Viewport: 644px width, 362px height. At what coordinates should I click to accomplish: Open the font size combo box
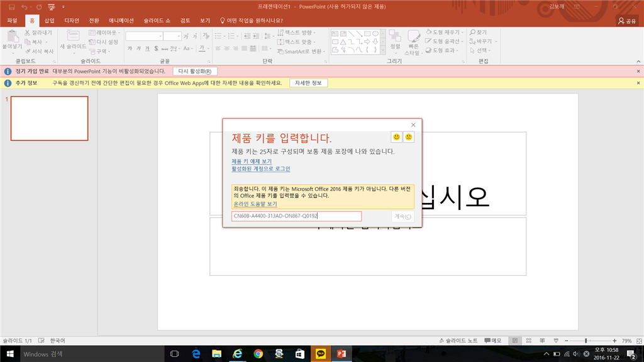(x=172, y=36)
